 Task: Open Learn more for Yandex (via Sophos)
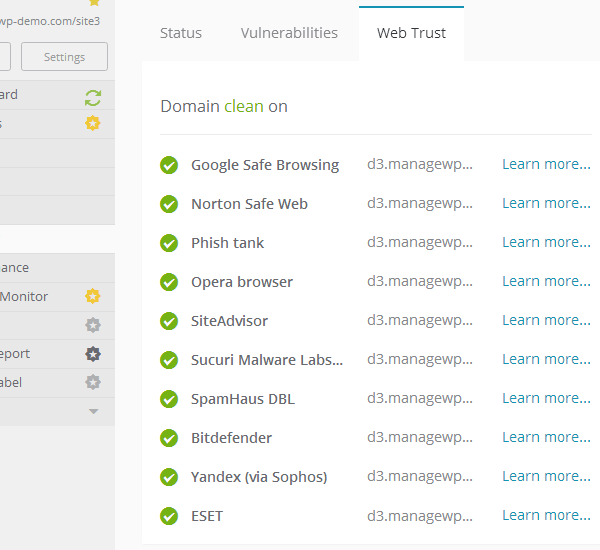[546, 477]
